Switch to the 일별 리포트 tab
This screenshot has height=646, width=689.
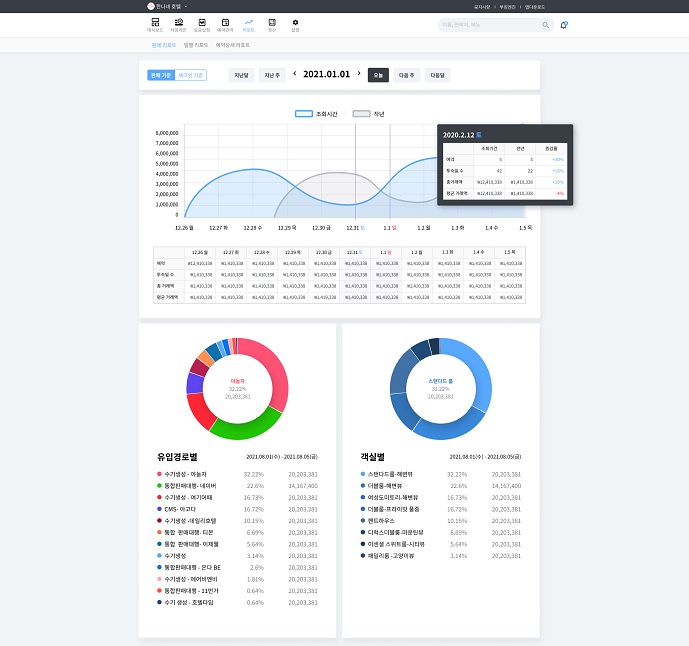pos(196,45)
